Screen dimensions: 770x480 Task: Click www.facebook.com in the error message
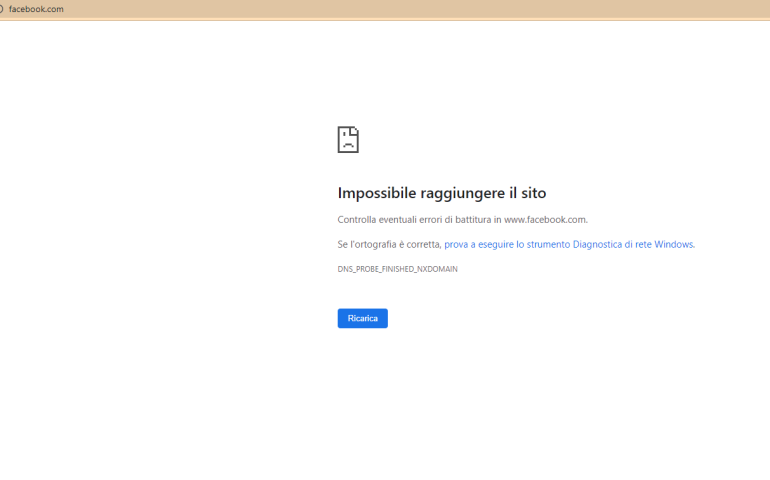(544, 219)
